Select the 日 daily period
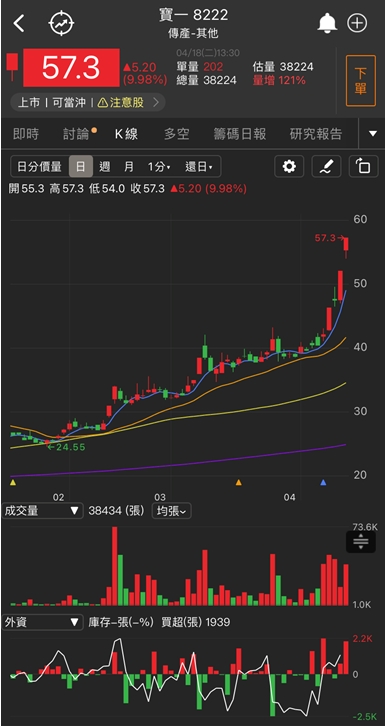The height and width of the screenshot is (726, 385). click(81, 167)
